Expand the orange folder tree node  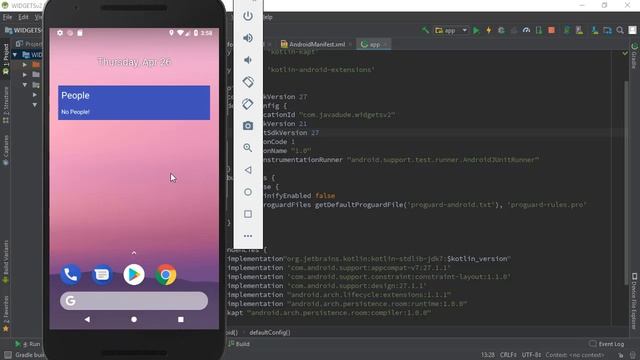click(25, 64)
